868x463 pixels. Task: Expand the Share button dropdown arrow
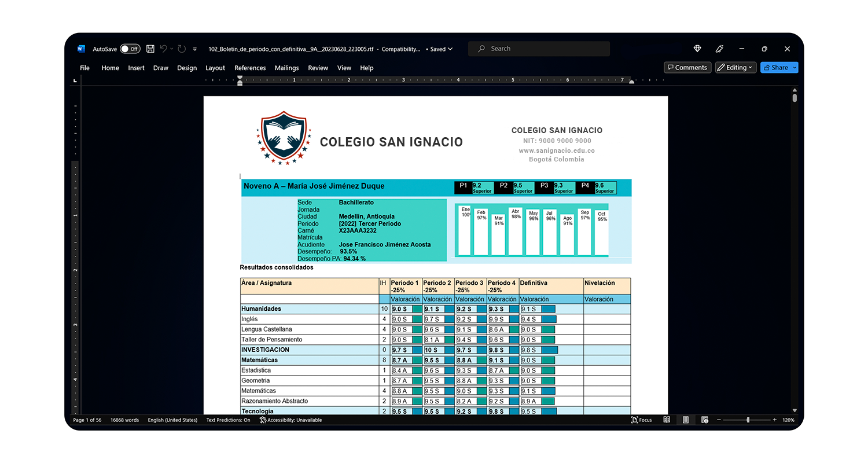point(795,68)
